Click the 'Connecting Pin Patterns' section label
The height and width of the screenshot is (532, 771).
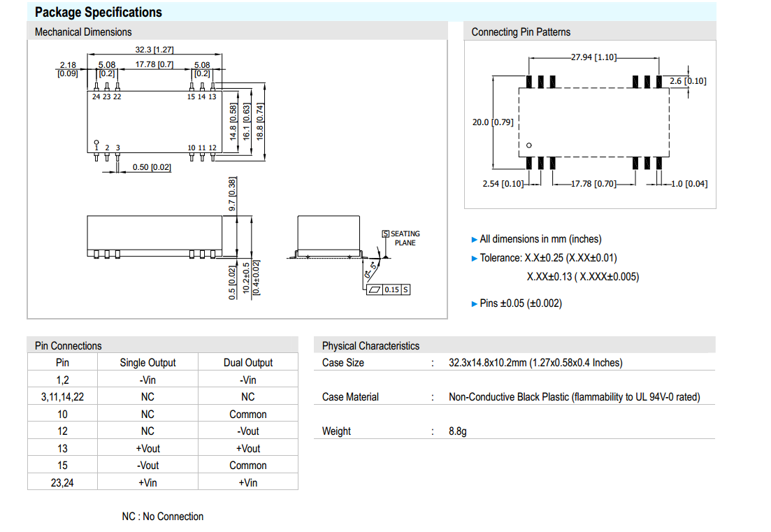point(521,32)
